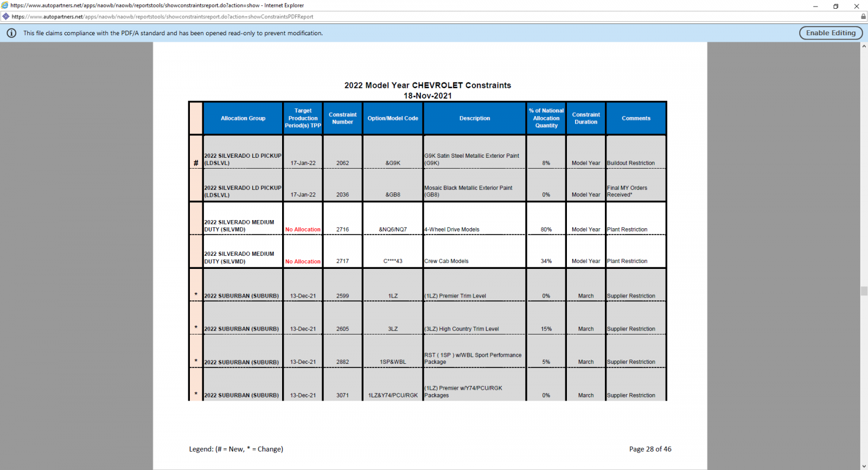Click the Constraint Duration column header
Screen dimensions: 868x470
click(586, 118)
